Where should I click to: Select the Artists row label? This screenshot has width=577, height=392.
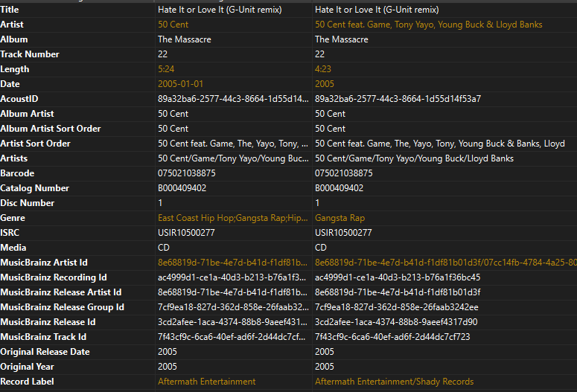click(x=14, y=158)
